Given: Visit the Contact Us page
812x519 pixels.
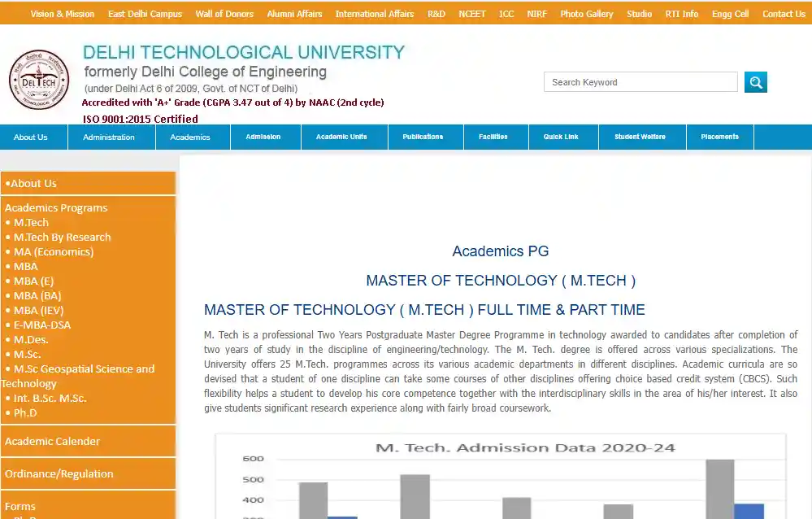Looking at the screenshot, I should point(784,14).
